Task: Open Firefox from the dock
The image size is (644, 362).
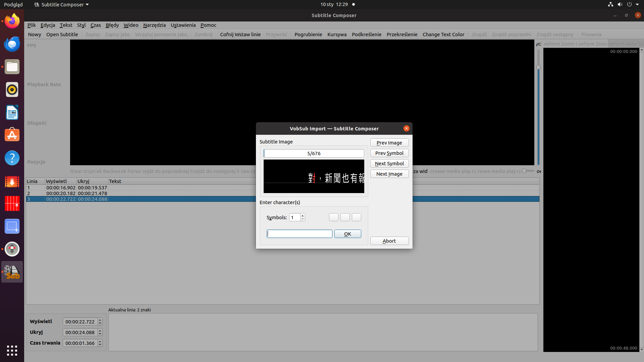Action: pos(12,21)
